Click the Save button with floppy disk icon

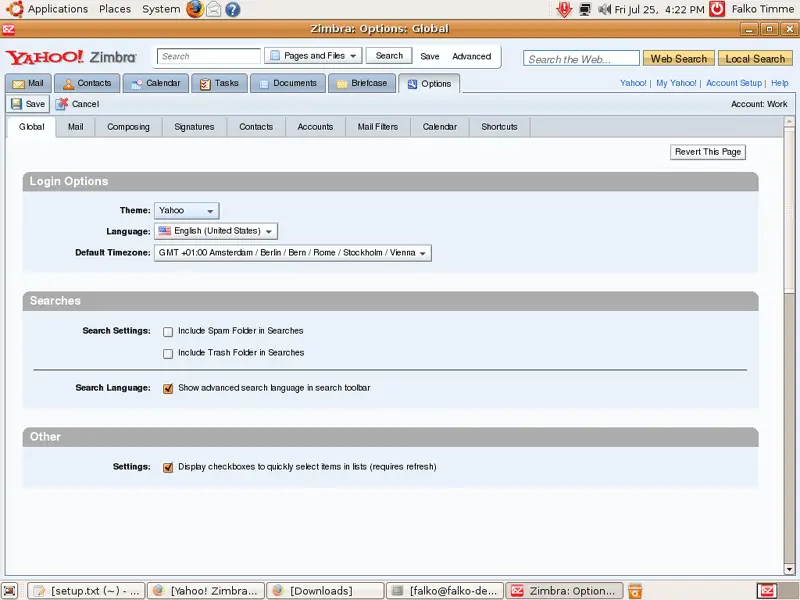(x=28, y=104)
